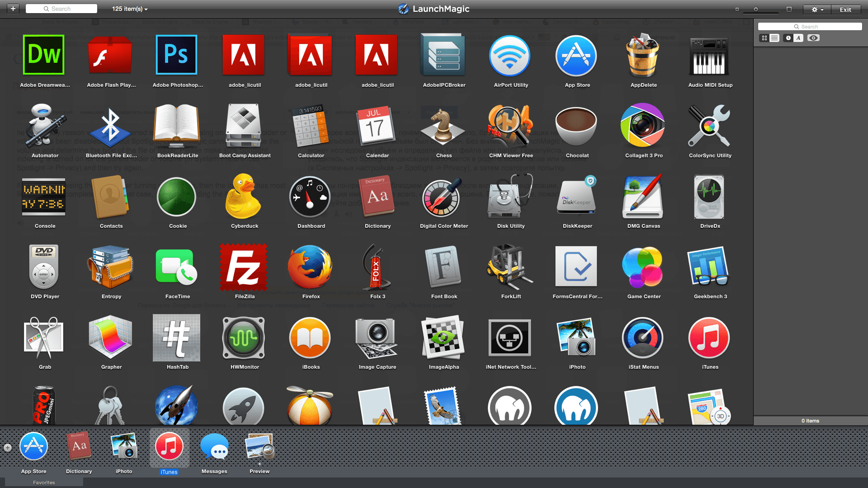Open the Console app

pyautogui.click(x=44, y=196)
